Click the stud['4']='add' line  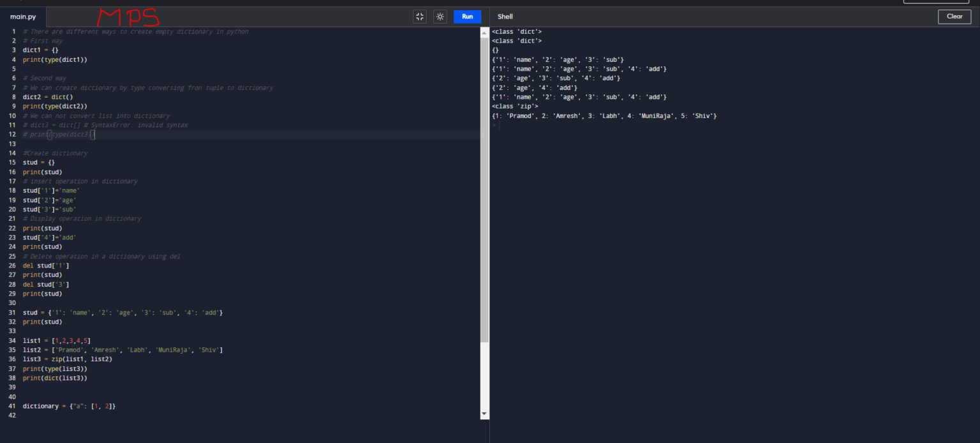point(50,237)
